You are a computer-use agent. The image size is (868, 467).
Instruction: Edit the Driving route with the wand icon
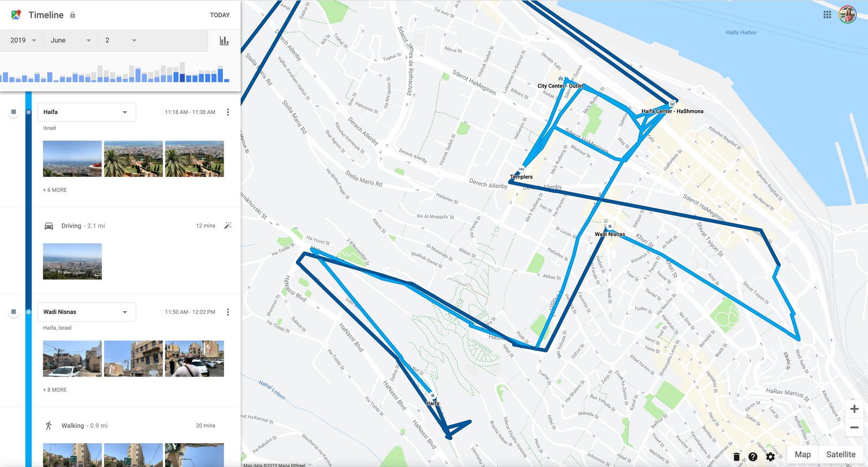[x=228, y=226]
